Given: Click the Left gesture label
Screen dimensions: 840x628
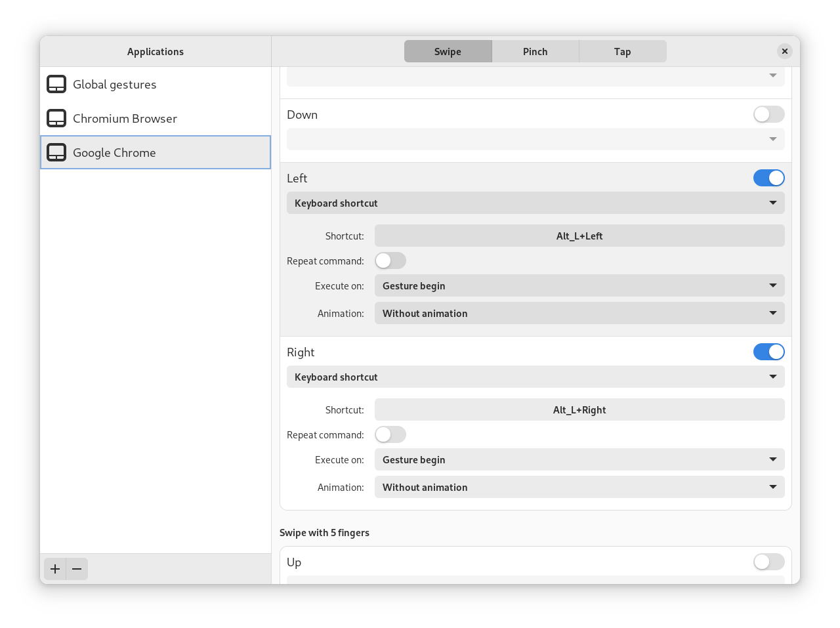Looking at the screenshot, I should tap(297, 178).
